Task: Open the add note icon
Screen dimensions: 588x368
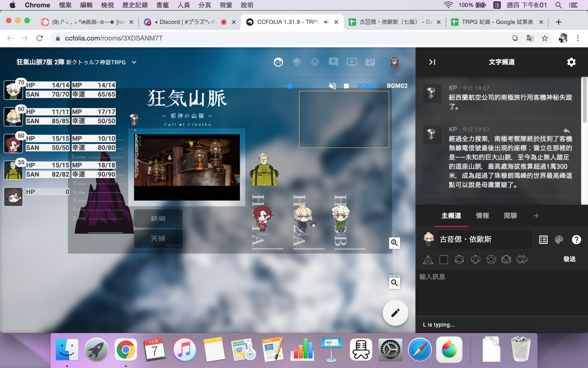Action: pyautogui.click(x=333, y=62)
